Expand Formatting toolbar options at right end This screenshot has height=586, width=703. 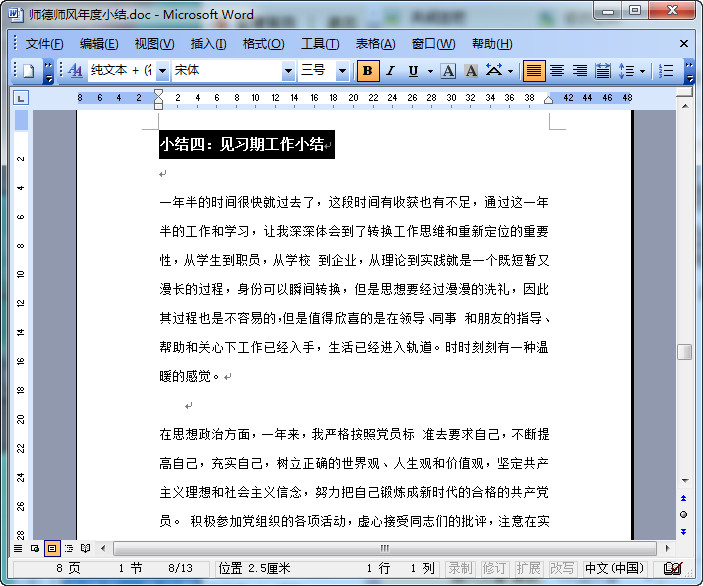(690, 72)
